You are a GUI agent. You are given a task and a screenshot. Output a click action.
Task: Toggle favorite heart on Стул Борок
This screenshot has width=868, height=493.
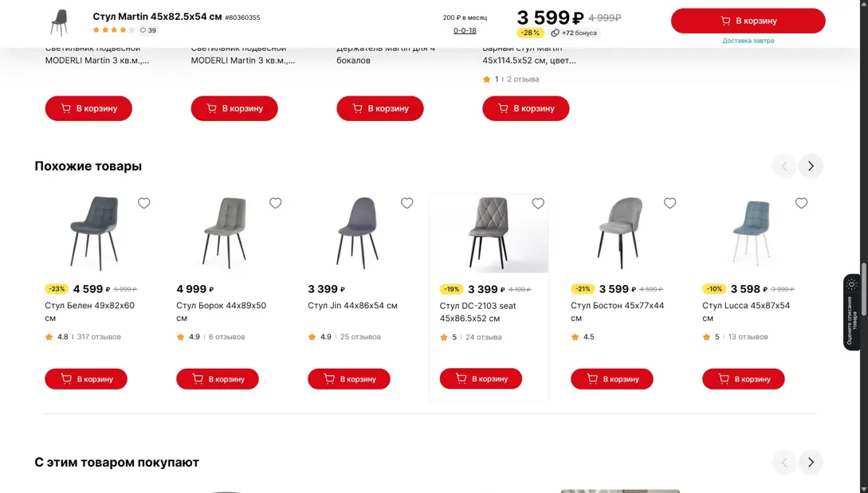[276, 203]
